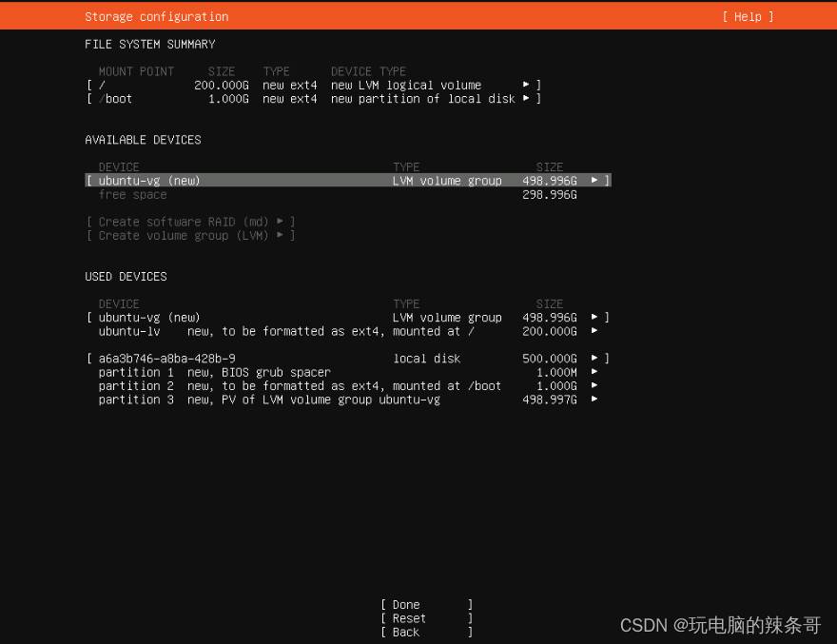This screenshot has width=837, height=644.
Task: Go Back to previous installer screen
Action: (x=425, y=632)
